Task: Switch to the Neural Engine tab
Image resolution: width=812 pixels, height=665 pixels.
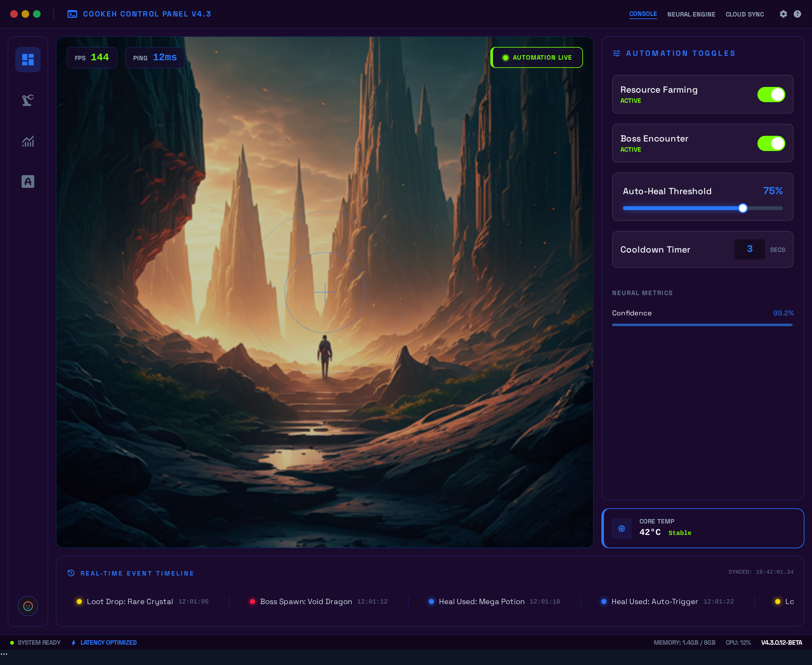Action: pos(691,15)
